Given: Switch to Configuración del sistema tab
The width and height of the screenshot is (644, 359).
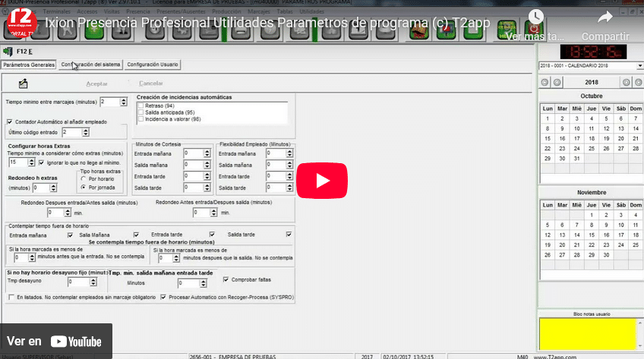Looking at the screenshot, I should point(91,65).
